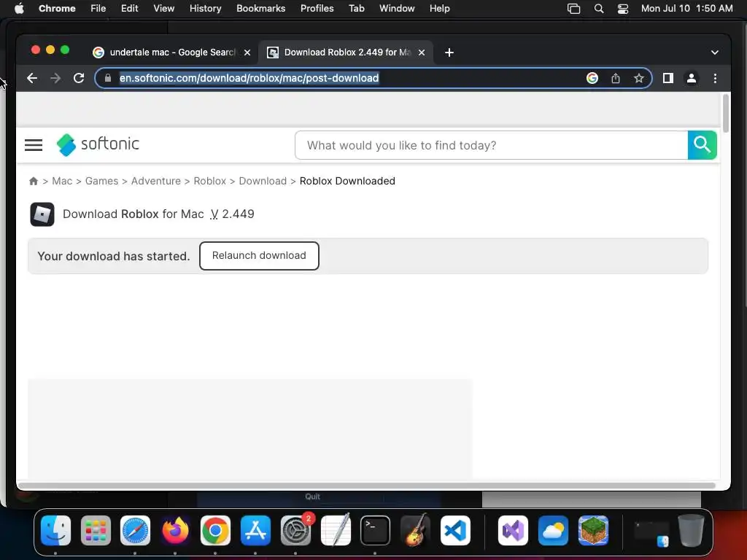Image resolution: width=747 pixels, height=560 pixels.
Task: Switch to undertale mac Google Search tab
Action: (x=172, y=52)
